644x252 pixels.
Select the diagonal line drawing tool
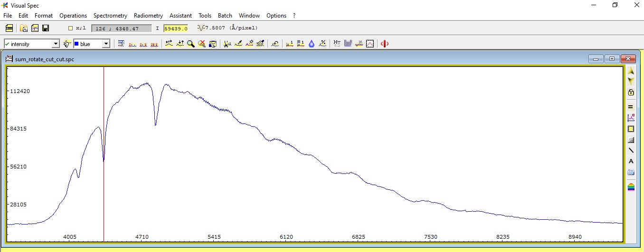pos(631,150)
